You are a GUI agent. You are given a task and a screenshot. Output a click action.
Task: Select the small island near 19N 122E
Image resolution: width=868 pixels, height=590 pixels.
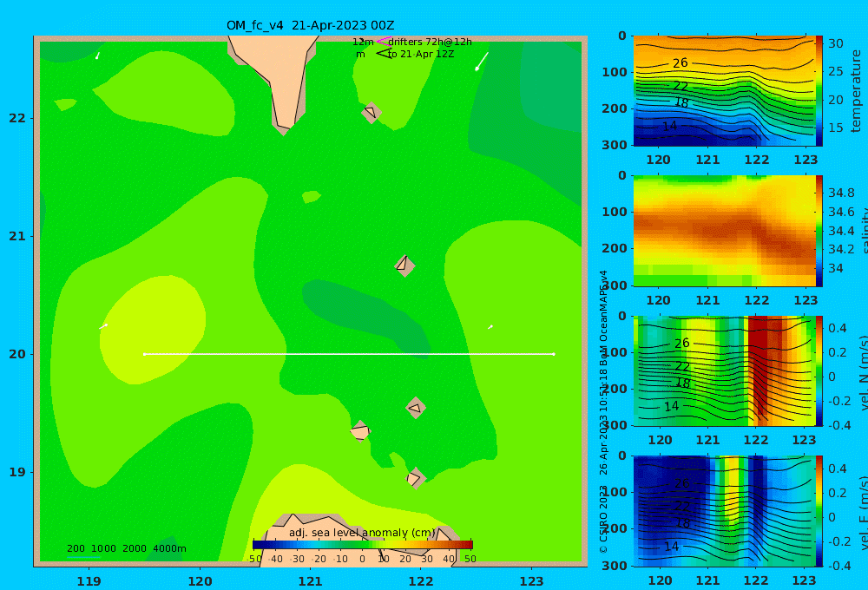[x=415, y=478]
